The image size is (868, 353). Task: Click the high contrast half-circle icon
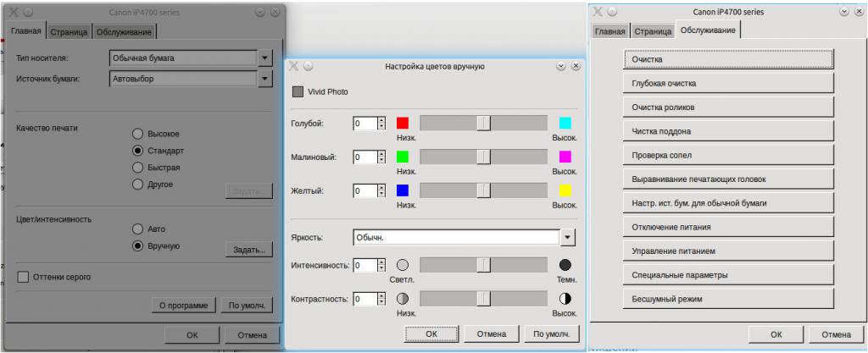pos(565,299)
